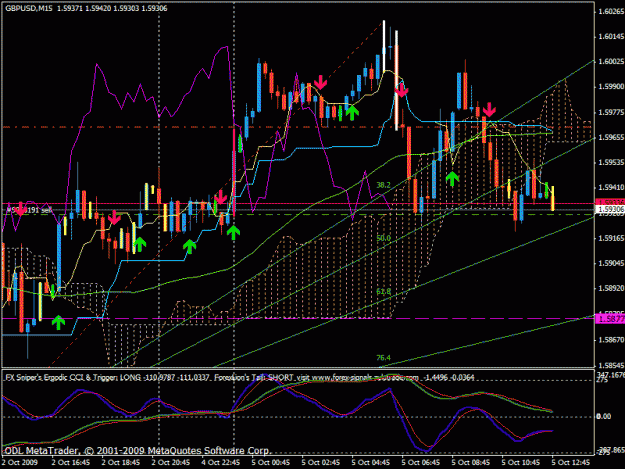The width and height of the screenshot is (625, 469).
Task: Select the 5 Oct 08:45 time label
Action: coord(471,462)
